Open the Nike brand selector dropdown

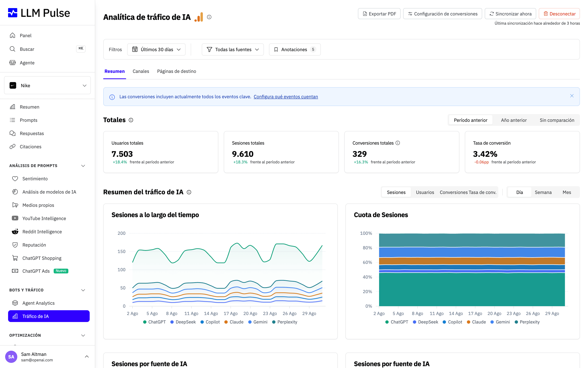click(x=47, y=85)
